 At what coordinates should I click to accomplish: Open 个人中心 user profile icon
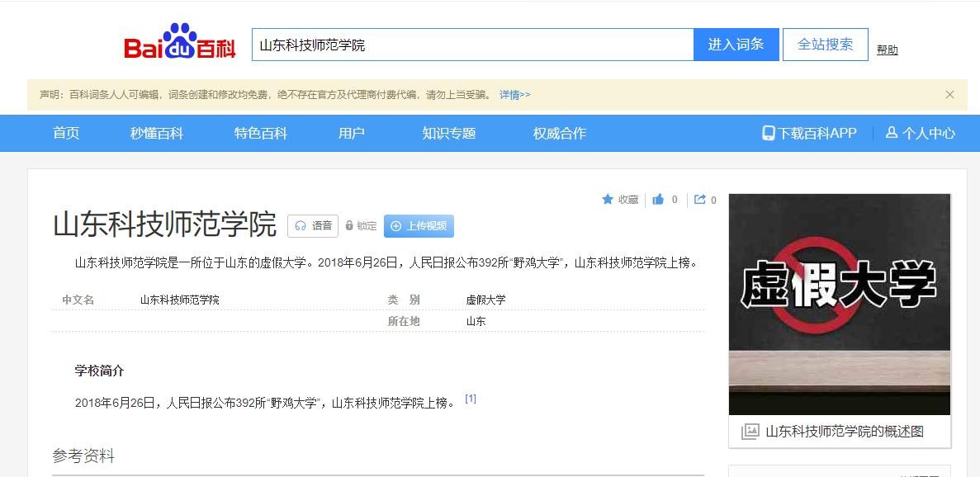click(x=892, y=133)
